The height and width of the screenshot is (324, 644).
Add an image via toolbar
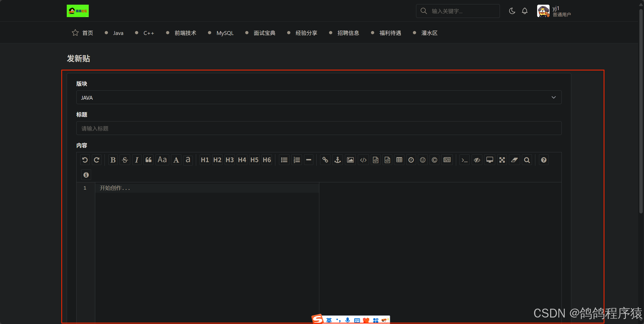350,160
